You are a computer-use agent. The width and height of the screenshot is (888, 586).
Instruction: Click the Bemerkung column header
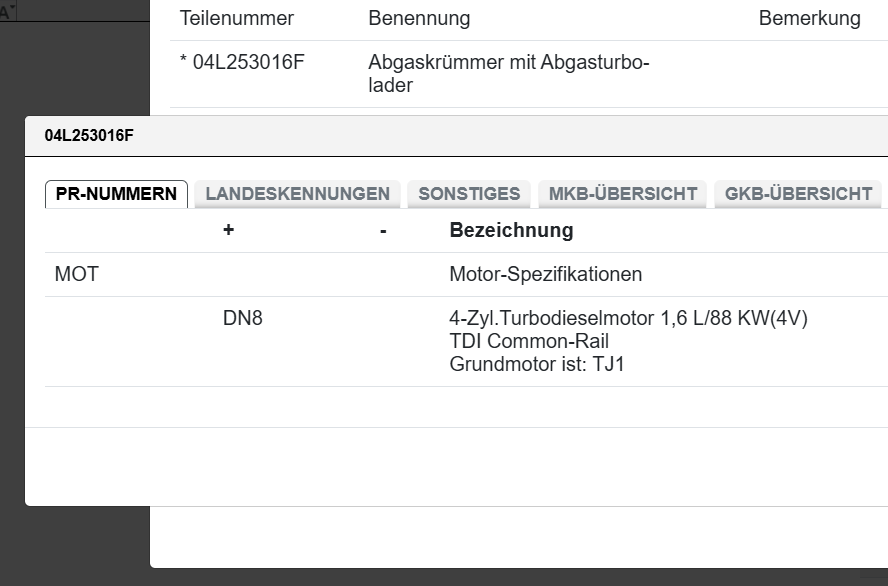point(809,18)
